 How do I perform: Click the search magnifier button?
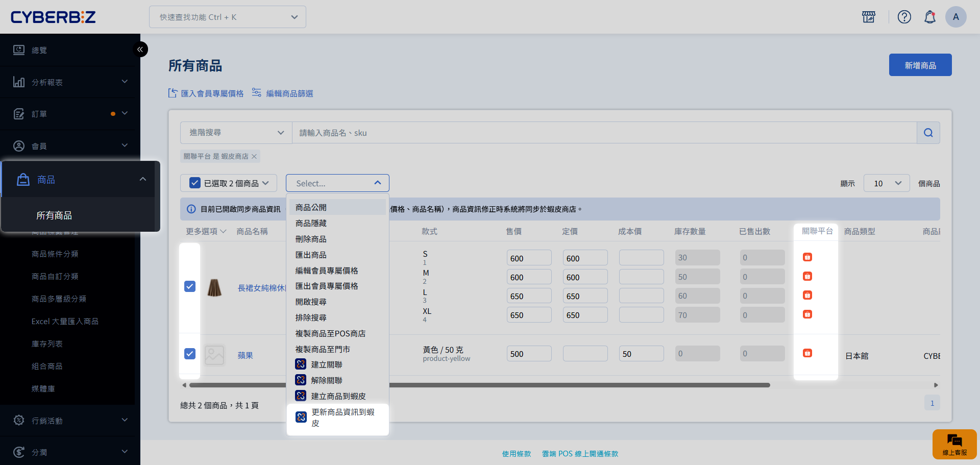tap(928, 133)
